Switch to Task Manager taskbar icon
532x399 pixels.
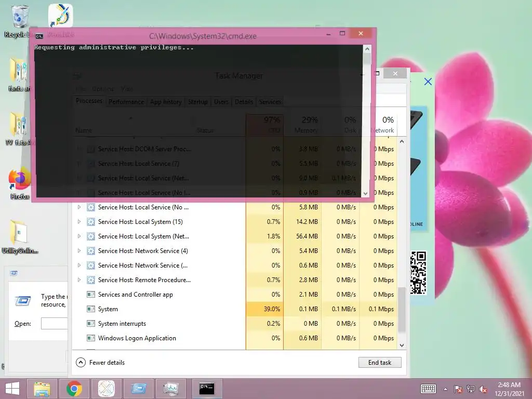tap(170, 389)
